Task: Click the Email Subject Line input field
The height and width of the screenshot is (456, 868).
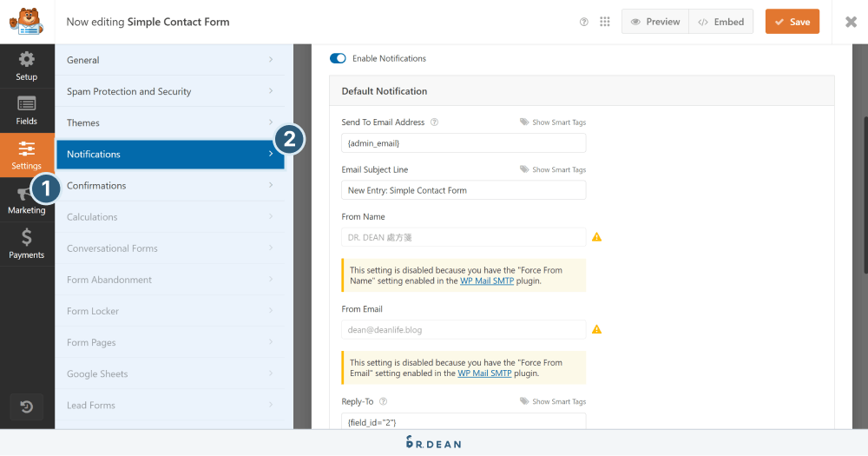Action: point(464,190)
